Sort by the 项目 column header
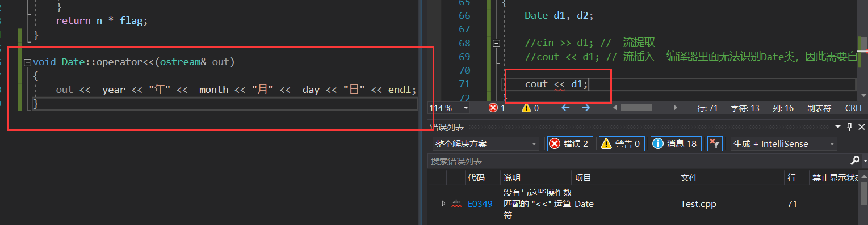868x225 pixels. (x=624, y=178)
